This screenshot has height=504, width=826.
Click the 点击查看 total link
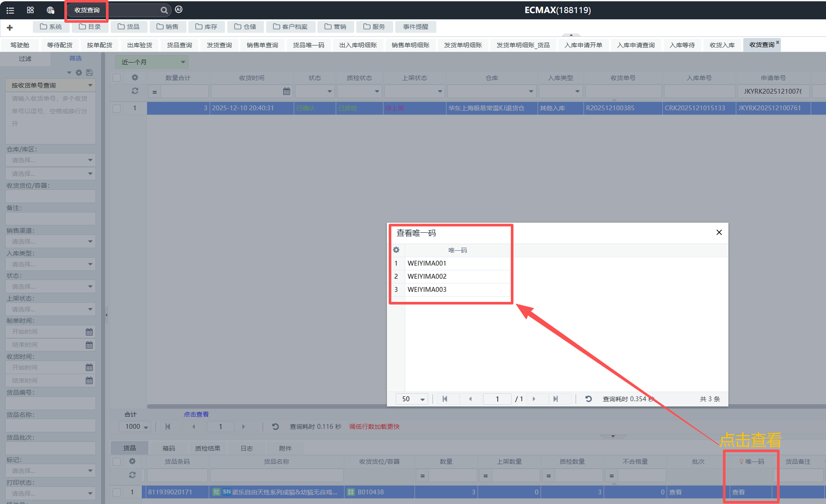(196, 414)
